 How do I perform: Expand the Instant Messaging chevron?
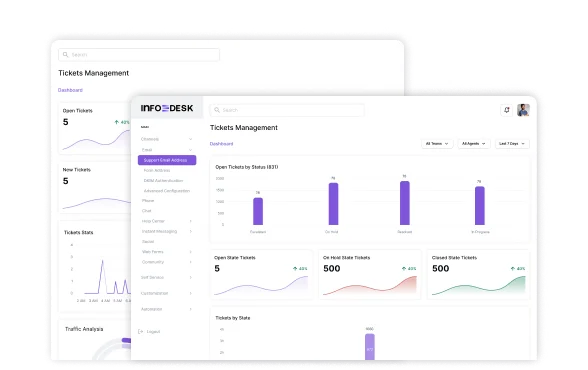tap(190, 231)
